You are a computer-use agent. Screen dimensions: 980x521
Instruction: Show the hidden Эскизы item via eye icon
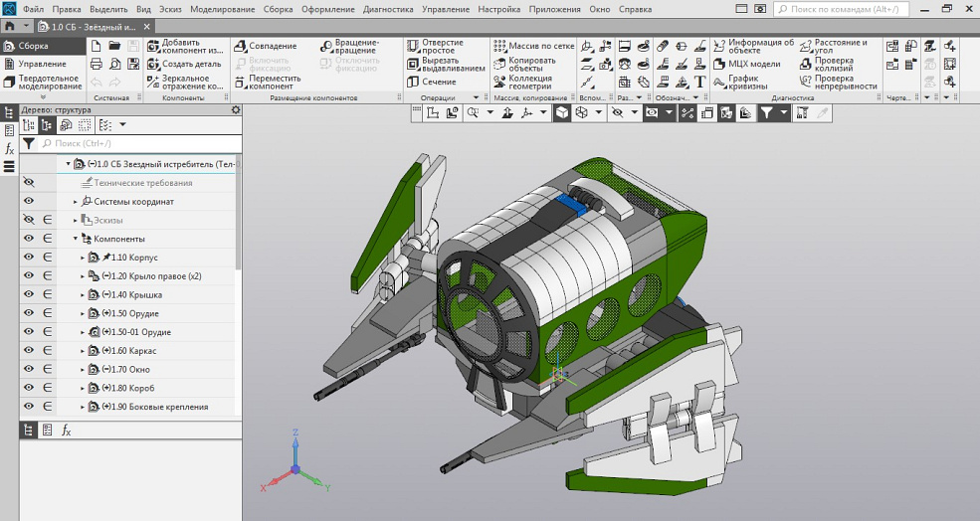tap(28, 220)
